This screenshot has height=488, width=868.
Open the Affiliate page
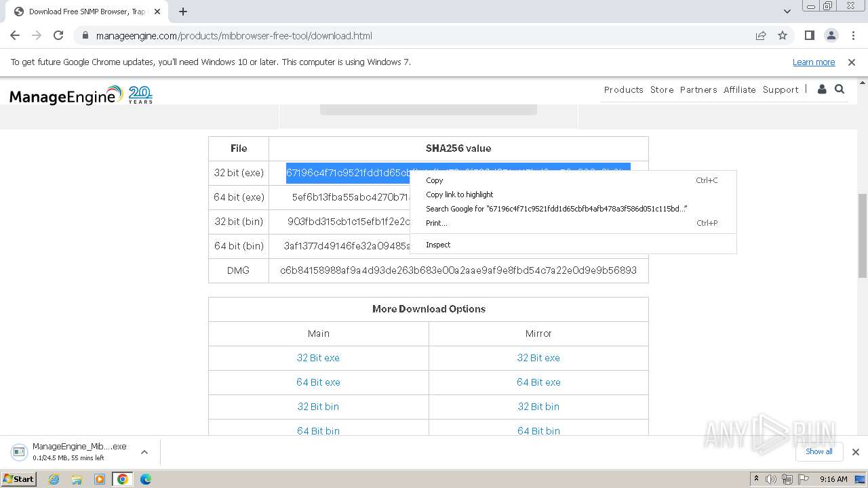click(740, 89)
